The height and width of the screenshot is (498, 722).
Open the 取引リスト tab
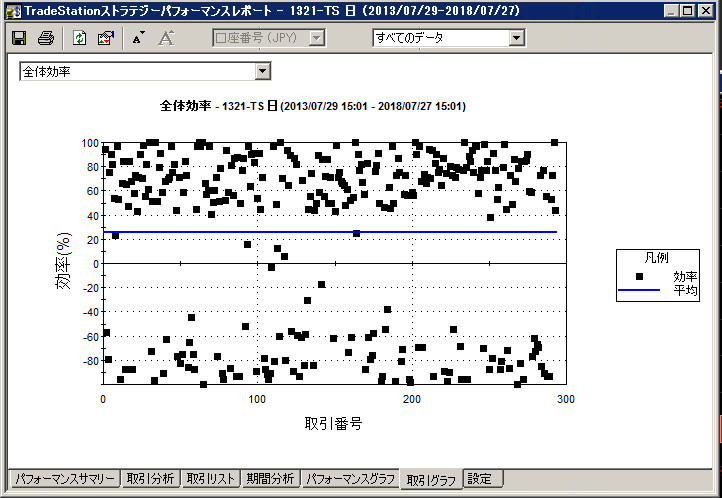pyautogui.click(x=210, y=479)
